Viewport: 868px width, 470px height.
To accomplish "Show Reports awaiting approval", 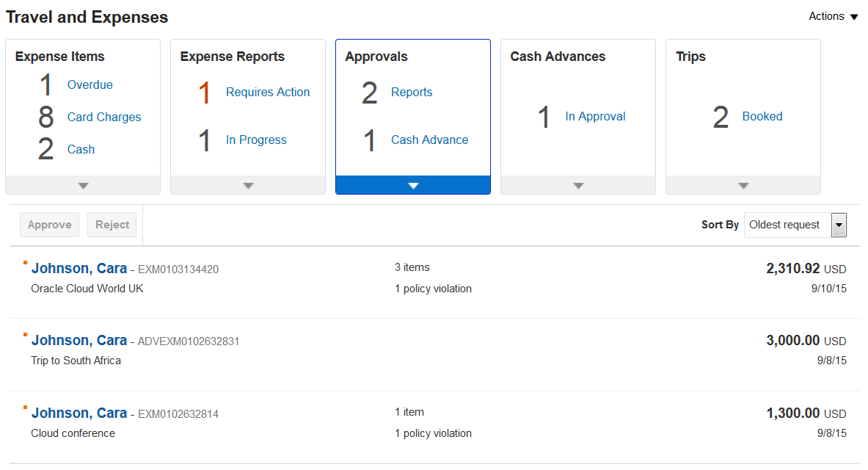I will pos(411,92).
